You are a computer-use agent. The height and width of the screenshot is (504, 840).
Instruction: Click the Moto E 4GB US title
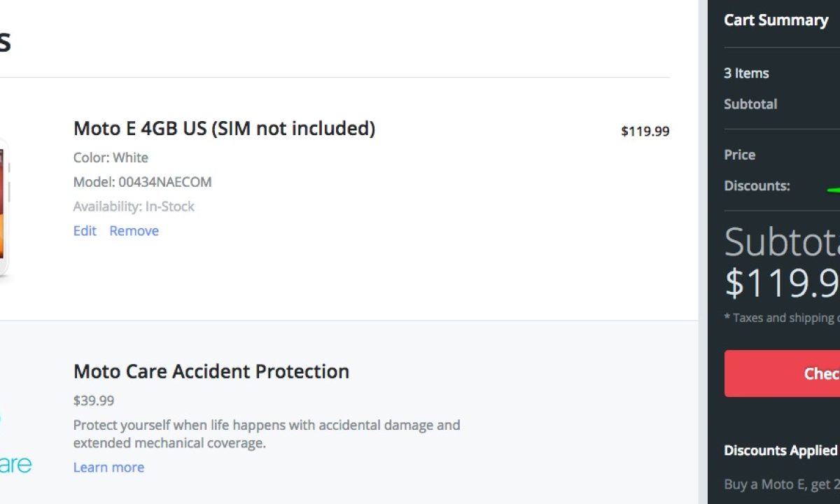click(x=224, y=129)
